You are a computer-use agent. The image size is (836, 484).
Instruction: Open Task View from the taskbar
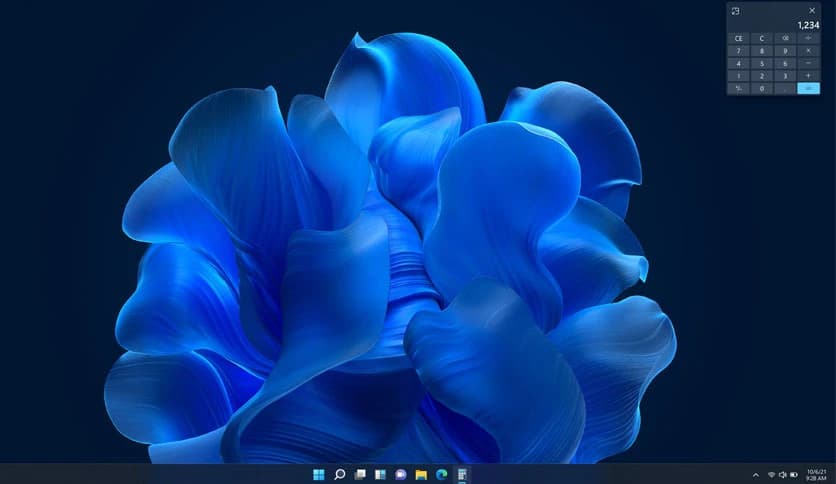pyautogui.click(x=360, y=474)
